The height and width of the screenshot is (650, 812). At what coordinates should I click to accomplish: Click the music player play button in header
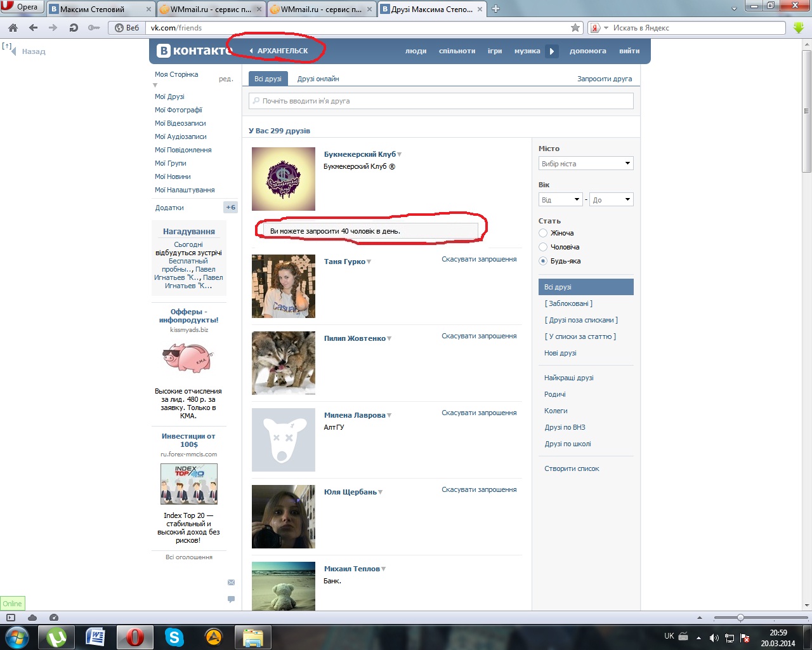pos(552,51)
